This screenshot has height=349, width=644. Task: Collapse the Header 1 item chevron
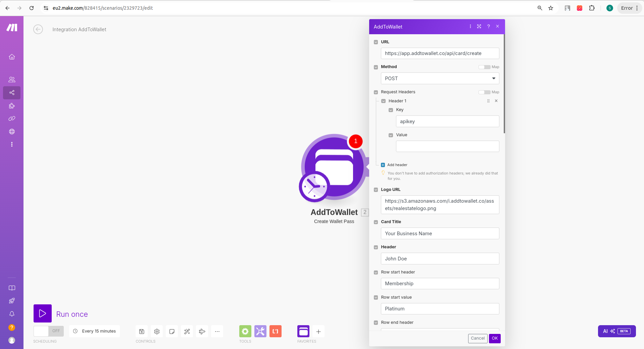383,101
